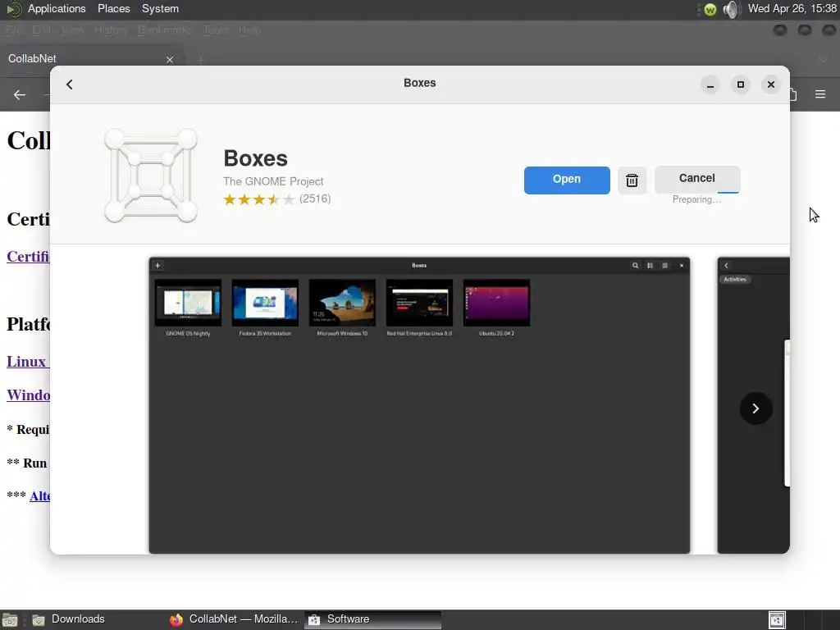The image size is (840, 630).
Task: Open the Tools menu in Firefox
Action: pyautogui.click(x=216, y=30)
